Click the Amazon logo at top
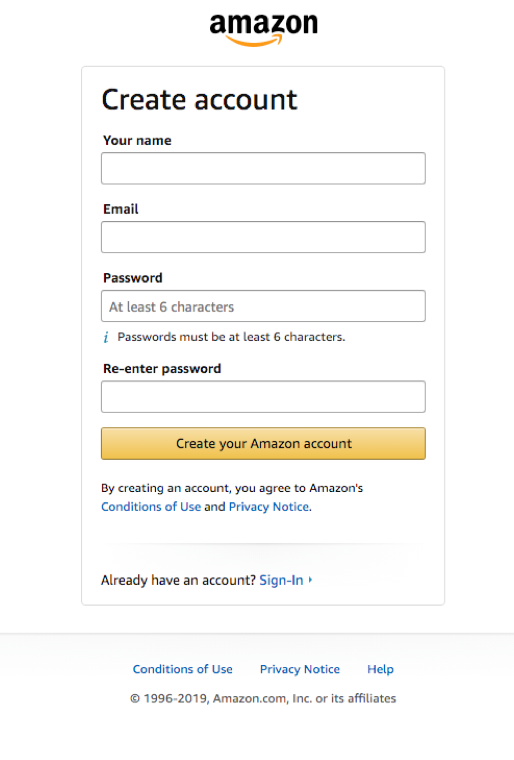This screenshot has width=514, height=760. (263, 30)
